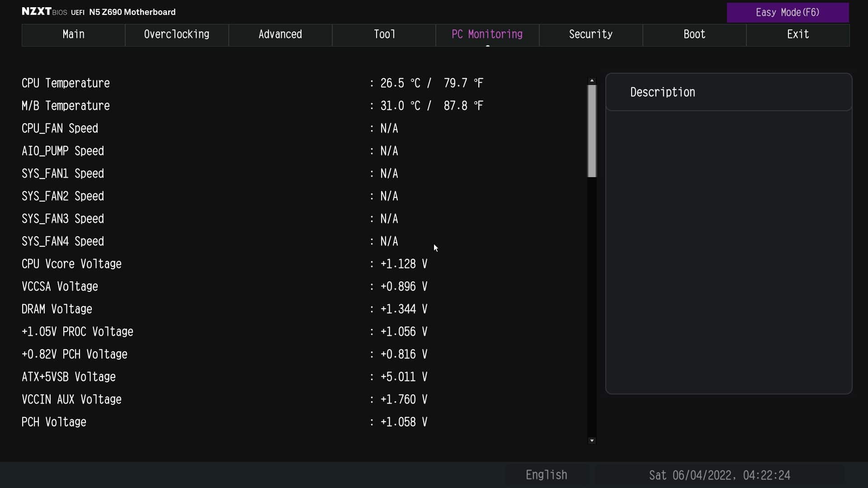The height and width of the screenshot is (488, 868).
Task: Open the Main tab
Action: pos(73,35)
